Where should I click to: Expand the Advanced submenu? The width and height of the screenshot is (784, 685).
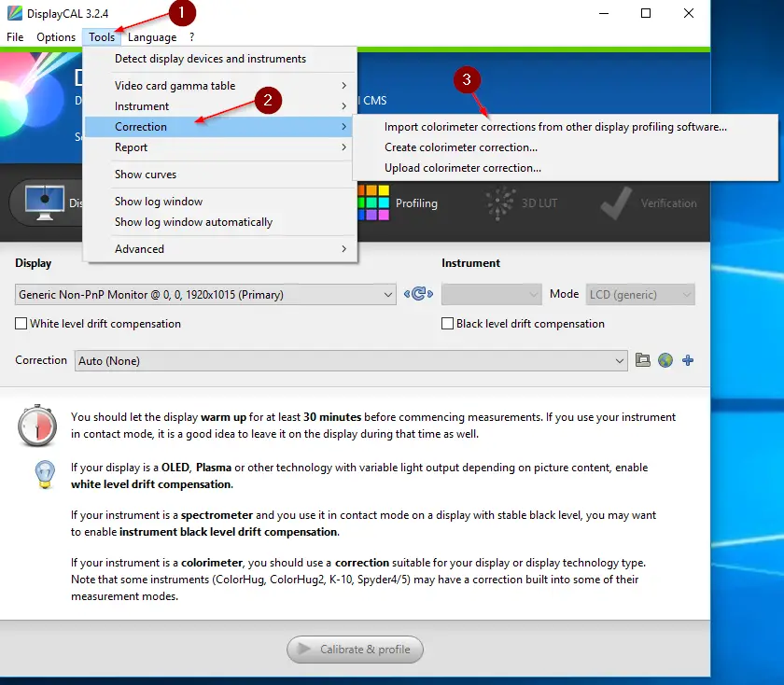tap(220, 248)
